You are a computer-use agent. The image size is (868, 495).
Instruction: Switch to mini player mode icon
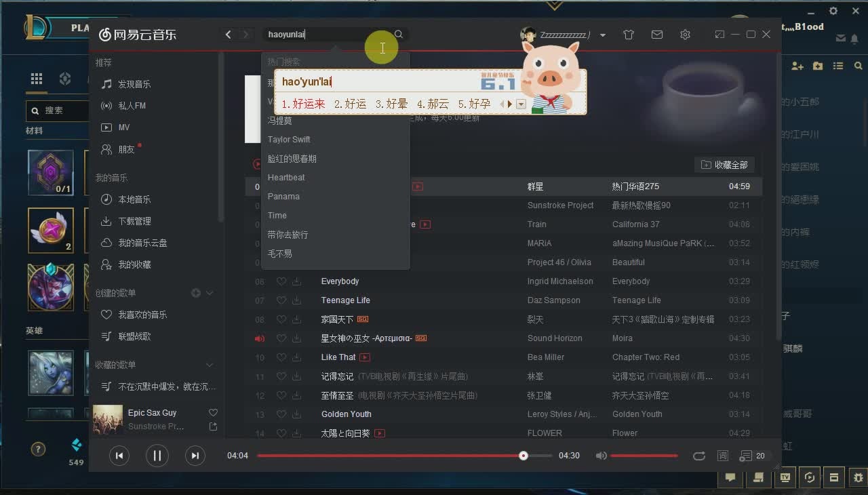719,35
